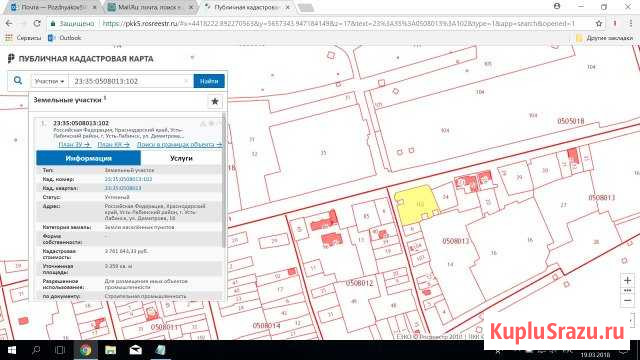Click Поиск в границах объекта link

179,144
